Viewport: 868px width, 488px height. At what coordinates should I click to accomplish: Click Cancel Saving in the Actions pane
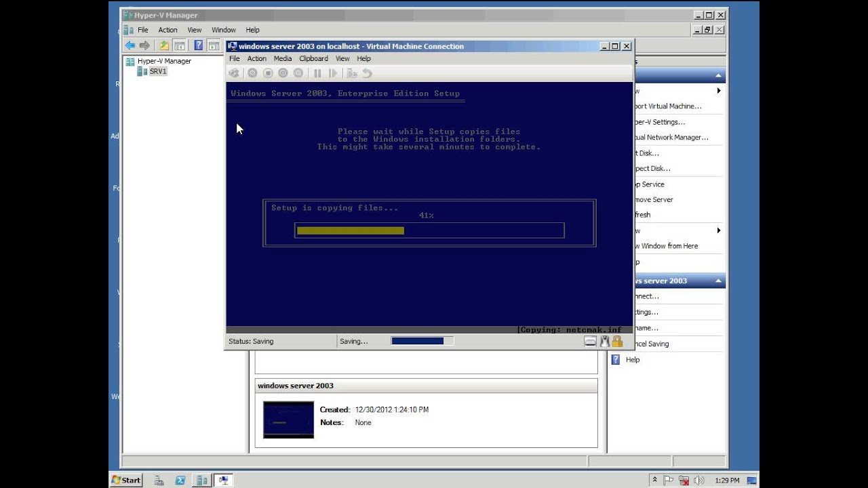click(x=651, y=344)
